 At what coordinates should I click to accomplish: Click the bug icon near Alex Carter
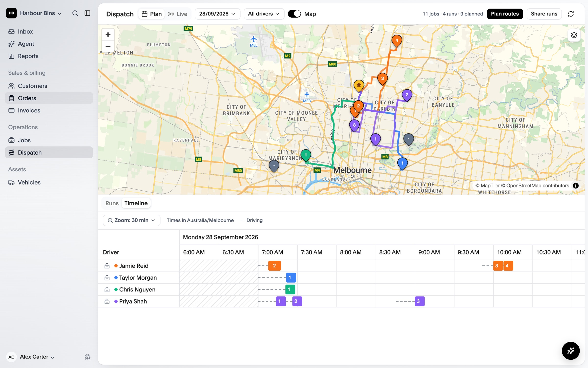[87, 357]
